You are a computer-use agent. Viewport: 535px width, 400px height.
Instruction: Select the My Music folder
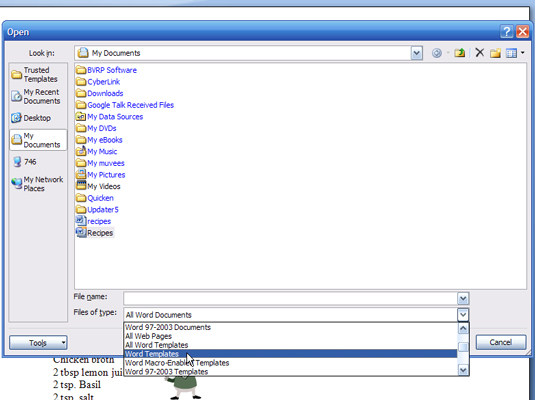pyautogui.click(x=97, y=152)
